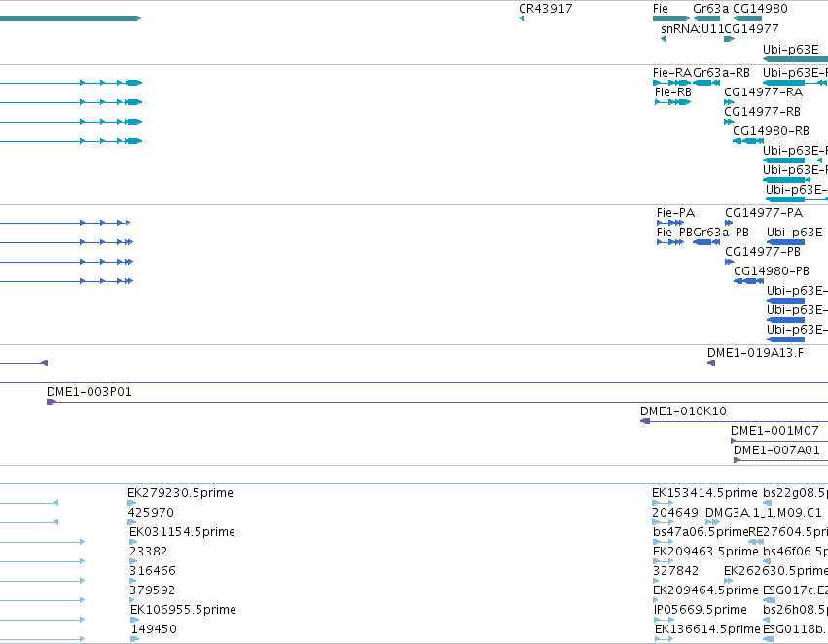
Task: Click the small arrow glyph under CR43917
Action: click(x=522, y=19)
